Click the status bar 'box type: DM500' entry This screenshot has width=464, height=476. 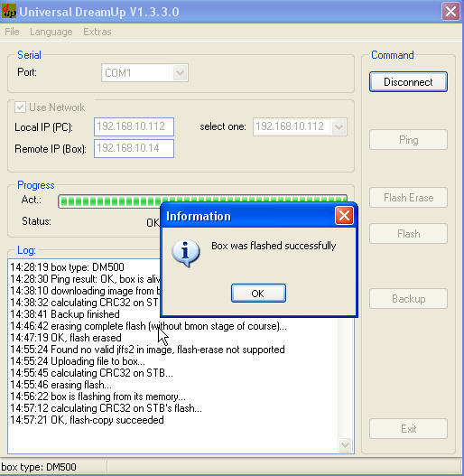pyautogui.click(x=39, y=467)
